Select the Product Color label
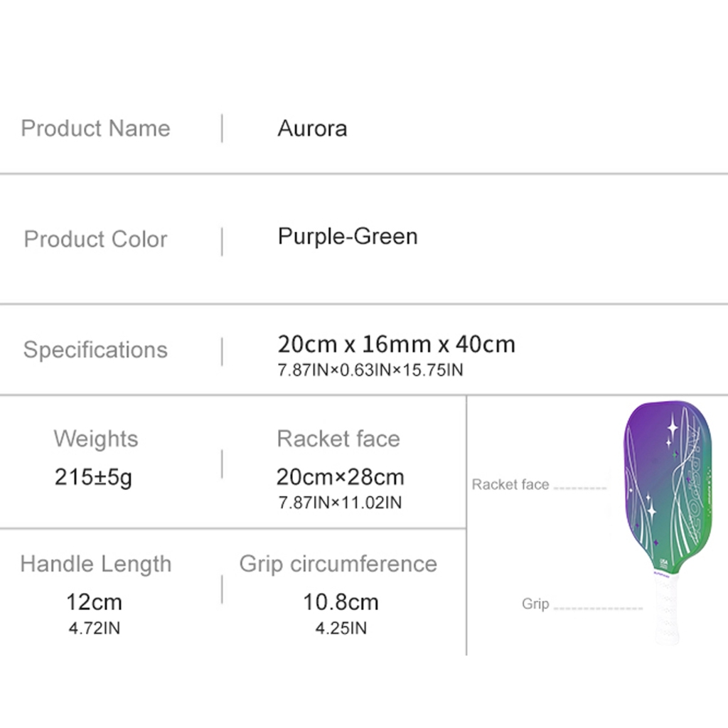Image resolution: width=728 pixels, height=728 pixels. click(x=95, y=239)
